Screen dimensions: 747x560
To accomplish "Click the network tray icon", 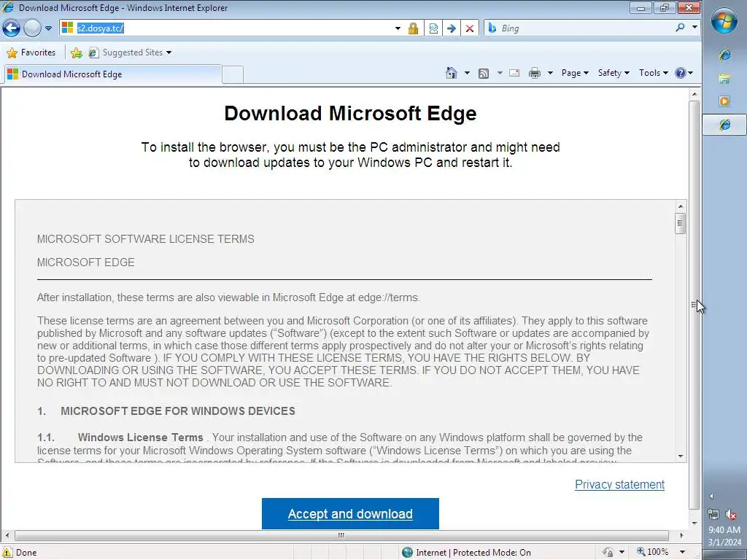I will coord(713,514).
